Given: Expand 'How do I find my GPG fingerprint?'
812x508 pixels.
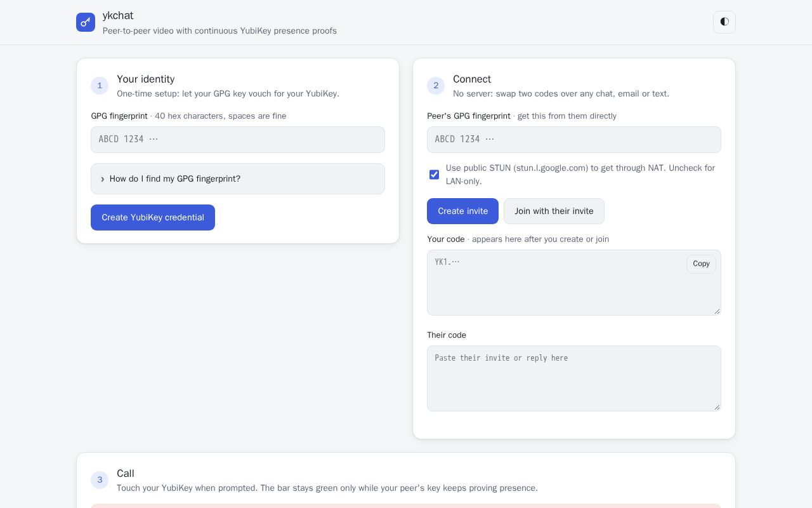Looking at the screenshot, I should coord(238,179).
